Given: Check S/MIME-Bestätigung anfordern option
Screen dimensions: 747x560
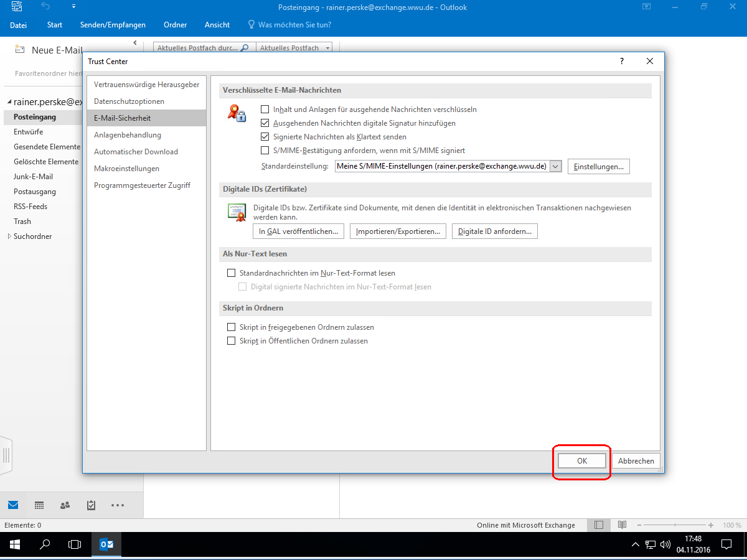Looking at the screenshot, I should (x=265, y=151).
